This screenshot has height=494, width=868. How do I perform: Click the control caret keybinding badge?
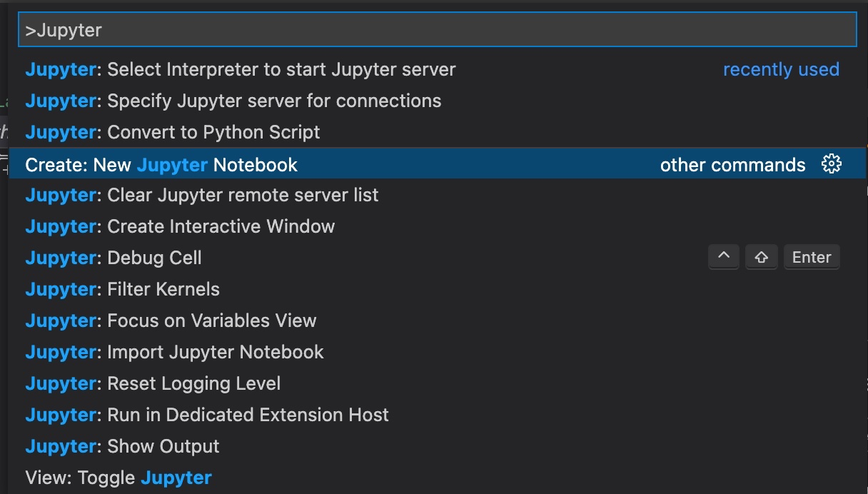724,257
